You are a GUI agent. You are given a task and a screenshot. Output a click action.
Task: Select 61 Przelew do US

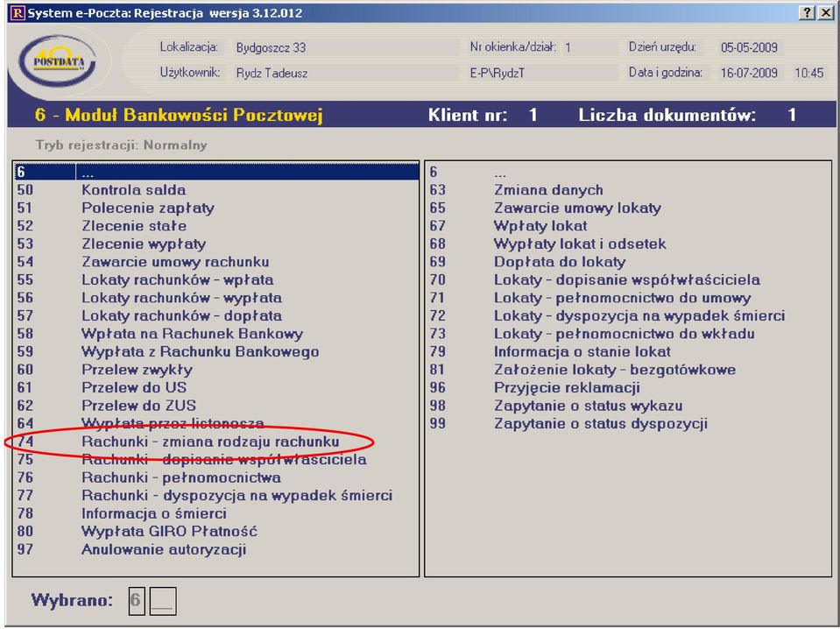point(215,387)
